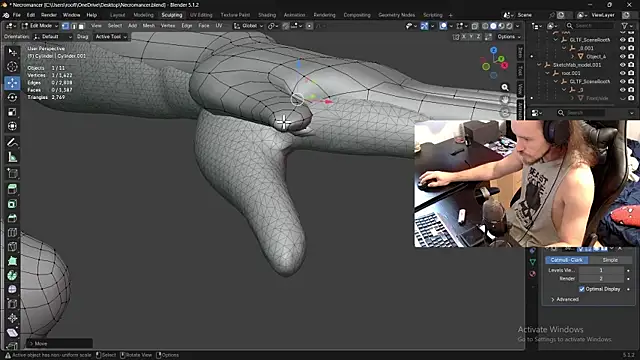This screenshot has width=640, height=360.
Task: Select the Annotate tool
Action: [x=12, y=142]
